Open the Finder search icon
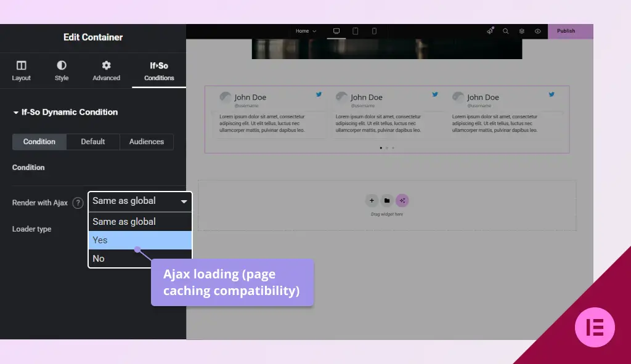 pyautogui.click(x=506, y=31)
